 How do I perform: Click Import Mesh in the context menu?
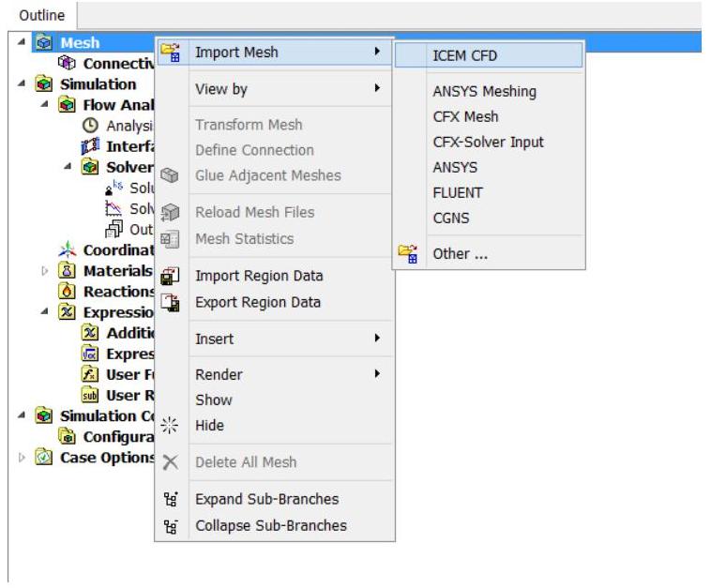pos(275,53)
